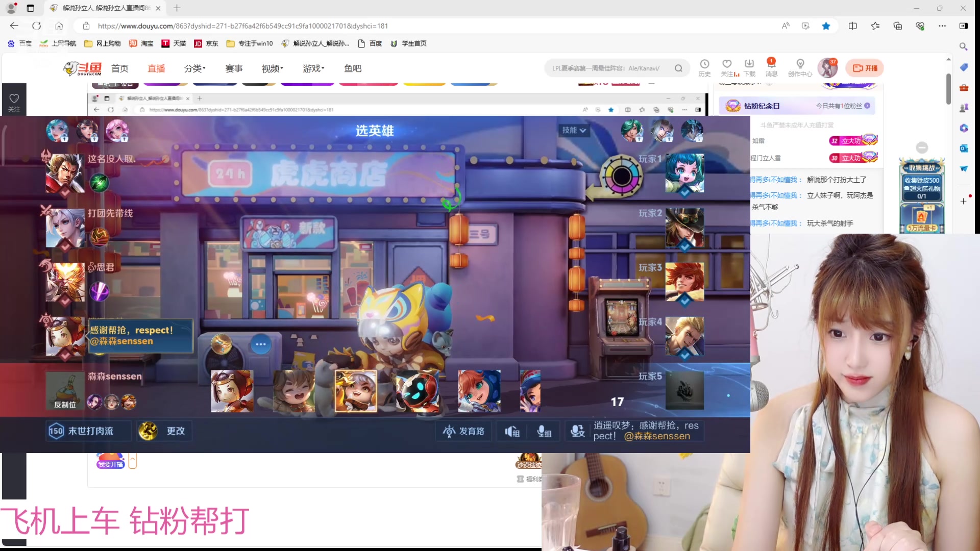Open the 鱼吧 navigation tab
The width and height of the screenshot is (980, 551).
click(x=353, y=68)
